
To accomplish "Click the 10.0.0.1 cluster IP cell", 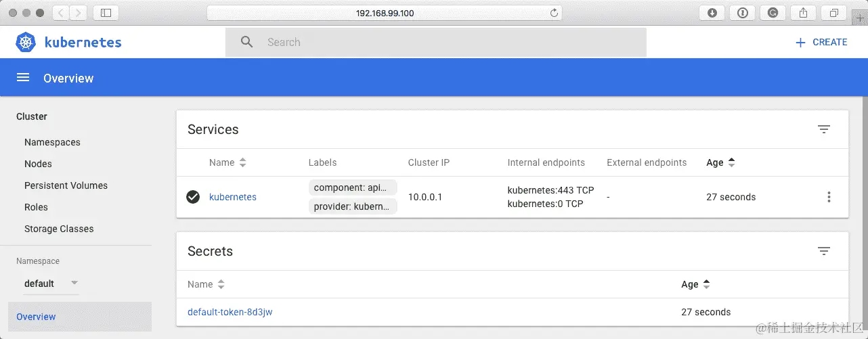I will [425, 197].
